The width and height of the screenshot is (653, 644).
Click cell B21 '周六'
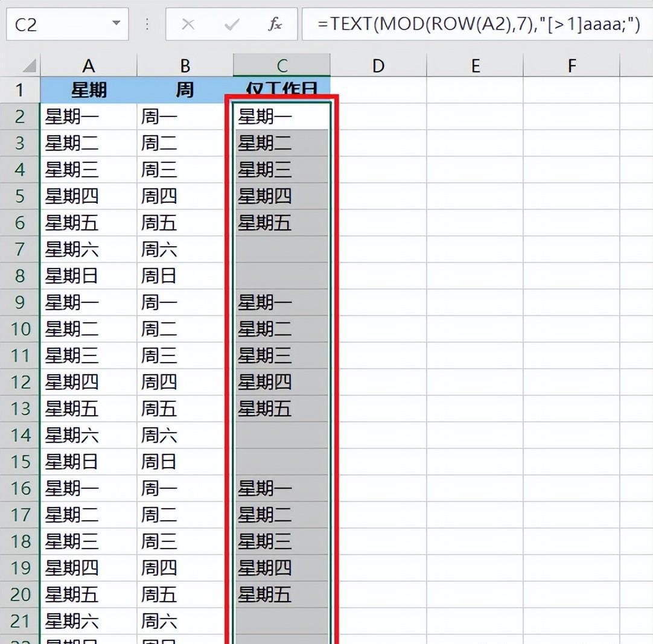[185, 621]
